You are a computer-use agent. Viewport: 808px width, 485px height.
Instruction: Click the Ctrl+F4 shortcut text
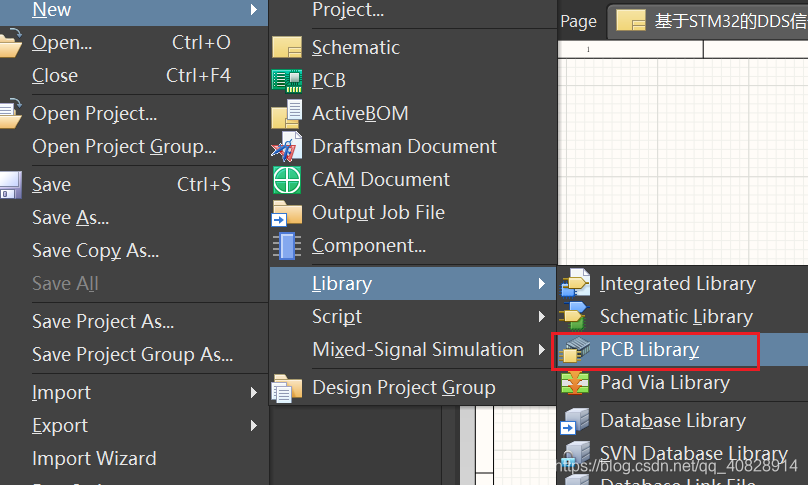[198, 76]
